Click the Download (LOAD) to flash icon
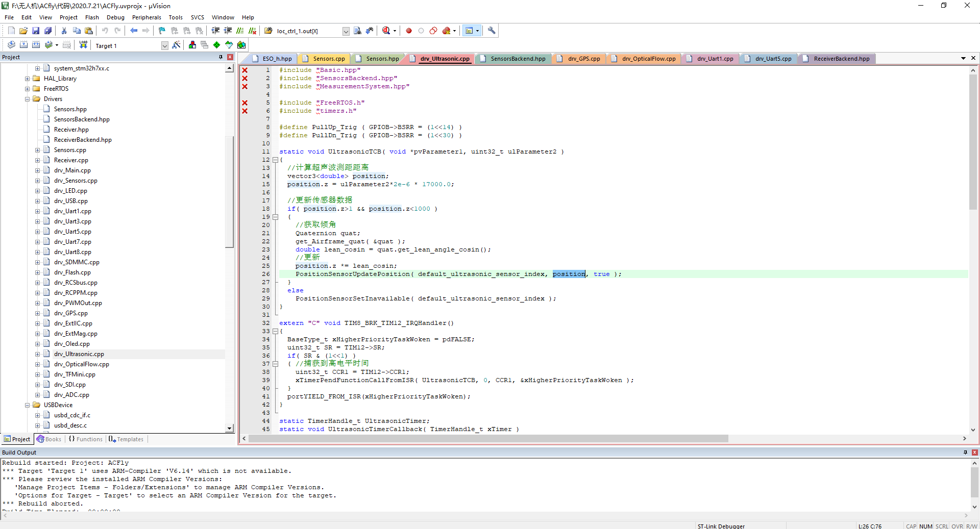 (x=83, y=45)
